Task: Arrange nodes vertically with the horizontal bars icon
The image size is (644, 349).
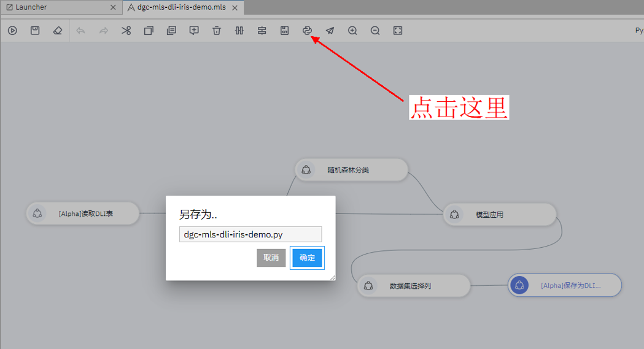Action: pos(262,30)
